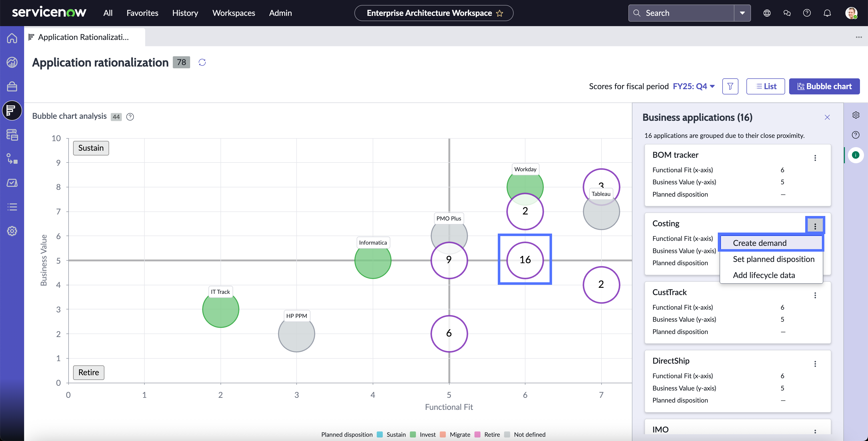This screenshot has height=441, width=868.
Task: Open the Favorites menu
Action: tap(142, 13)
